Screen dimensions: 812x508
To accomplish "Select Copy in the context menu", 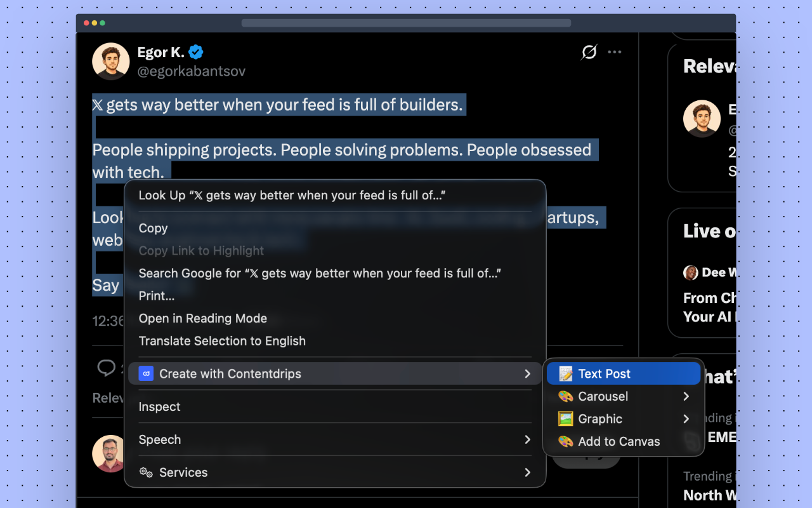I will pos(335,229).
